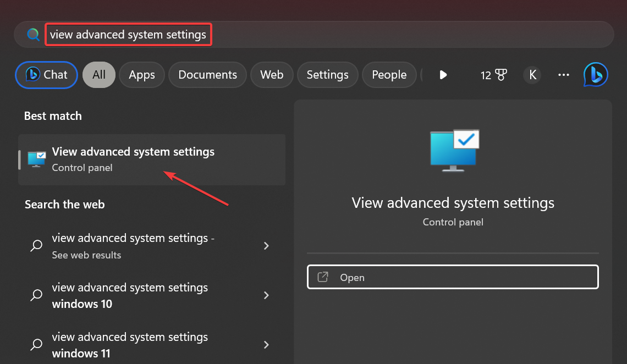Viewport: 627px width, 364px height.
Task: Click into the search text field
Action: [x=330, y=35]
